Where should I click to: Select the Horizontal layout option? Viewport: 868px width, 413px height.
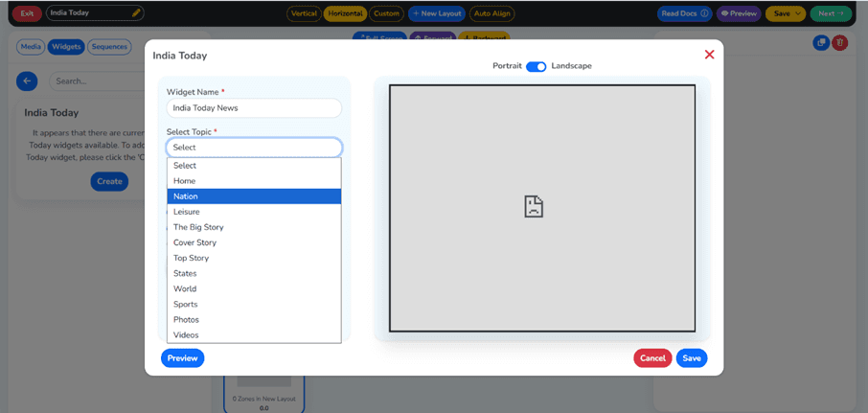tap(345, 13)
